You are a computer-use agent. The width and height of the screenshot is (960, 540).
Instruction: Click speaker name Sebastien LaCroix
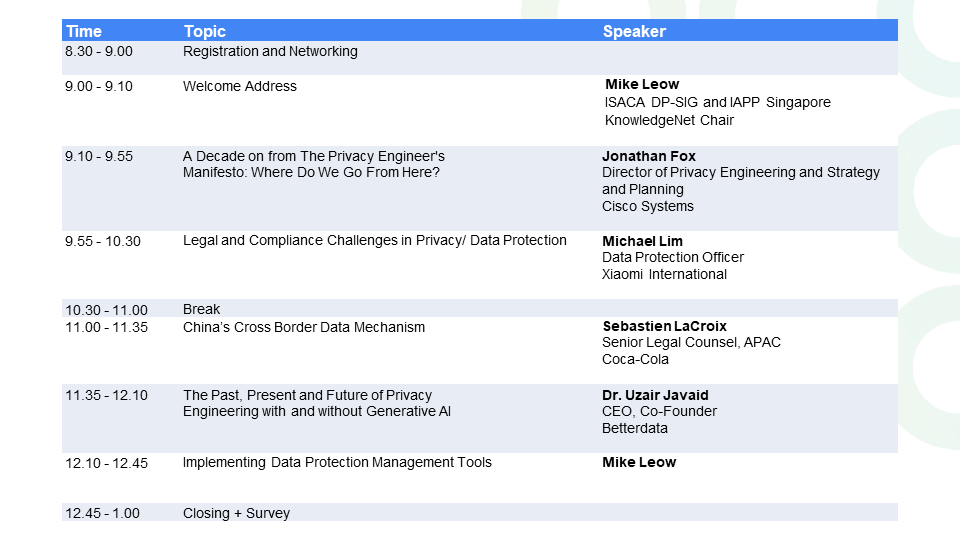(x=664, y=326)
